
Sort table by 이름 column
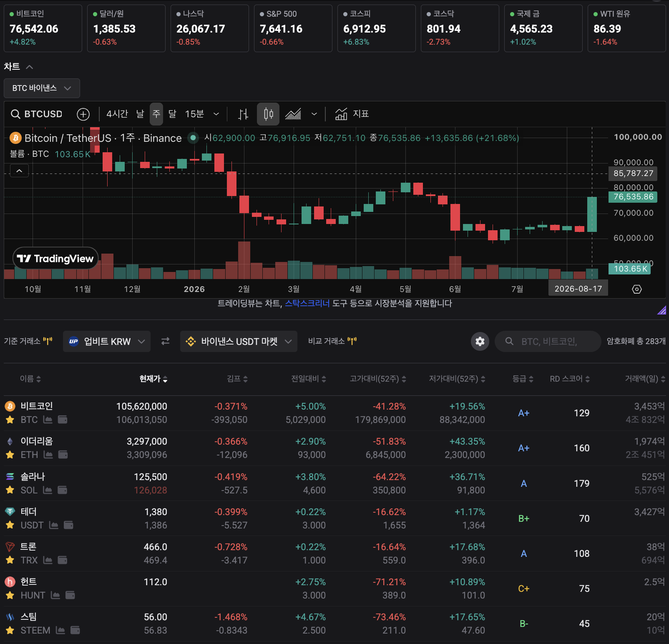pyautogui.click(x=30, y=379)
